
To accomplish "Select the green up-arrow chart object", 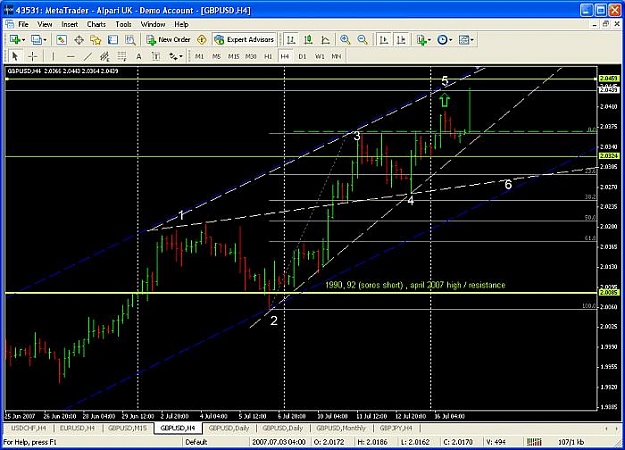I will click(444, 100).
